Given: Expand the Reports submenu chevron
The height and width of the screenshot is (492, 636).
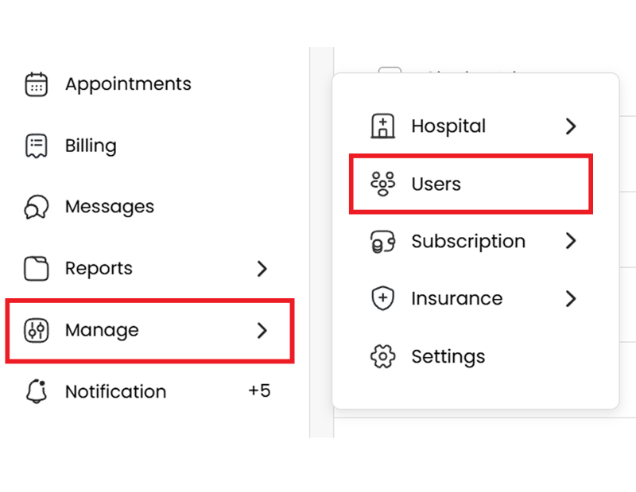Looking at the screenshot, I should 262,268.
